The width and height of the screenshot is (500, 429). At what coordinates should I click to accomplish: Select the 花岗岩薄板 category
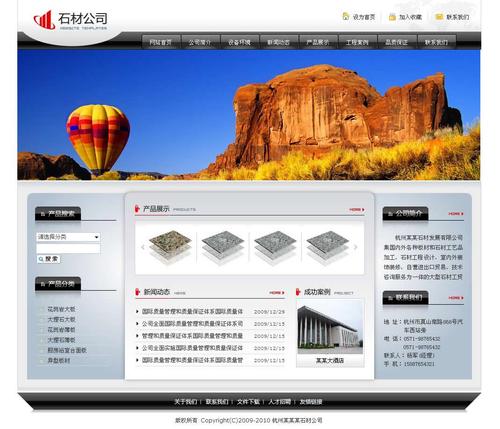62,330
